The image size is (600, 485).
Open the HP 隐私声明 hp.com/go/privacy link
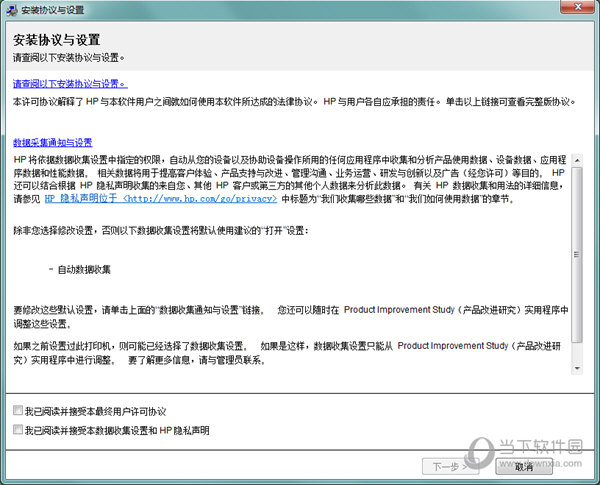coord(161,198)
